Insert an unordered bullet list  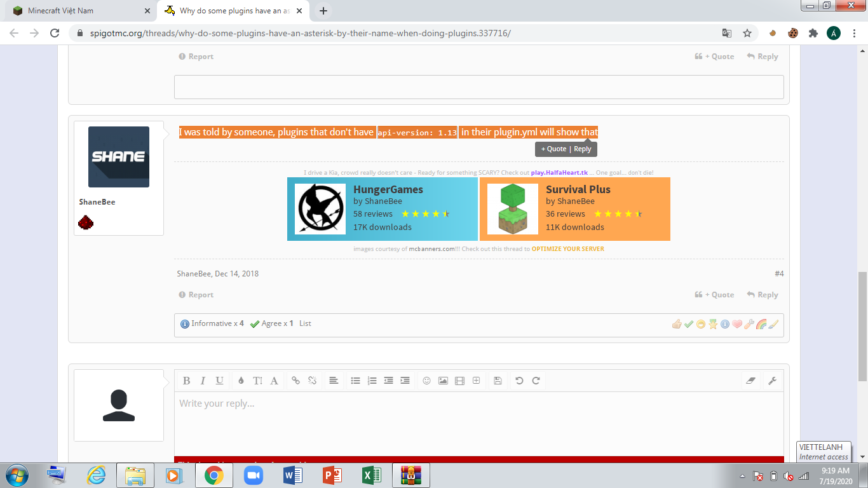pos(355,381)
